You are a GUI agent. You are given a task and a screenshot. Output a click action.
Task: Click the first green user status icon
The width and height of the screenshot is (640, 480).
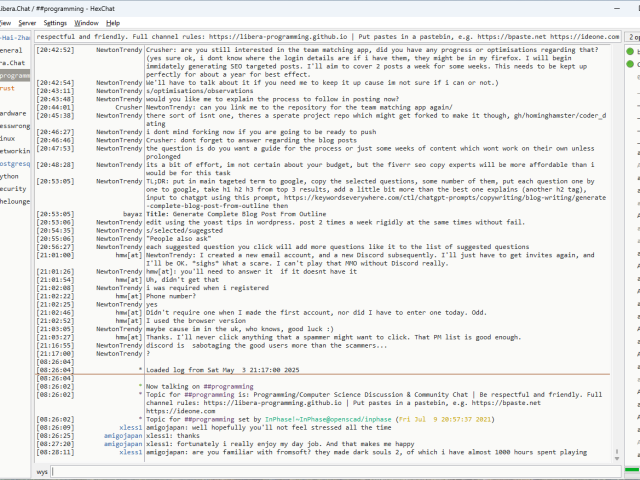coord(628,50)
